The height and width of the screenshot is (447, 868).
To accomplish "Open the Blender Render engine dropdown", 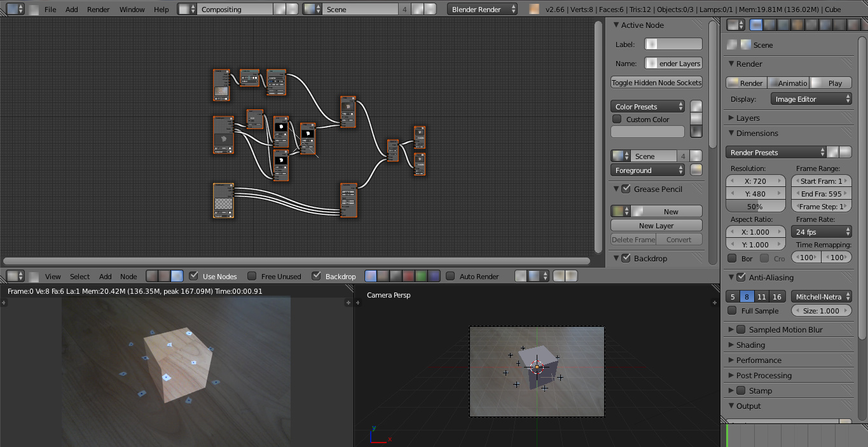I will (x=483, y=10).
